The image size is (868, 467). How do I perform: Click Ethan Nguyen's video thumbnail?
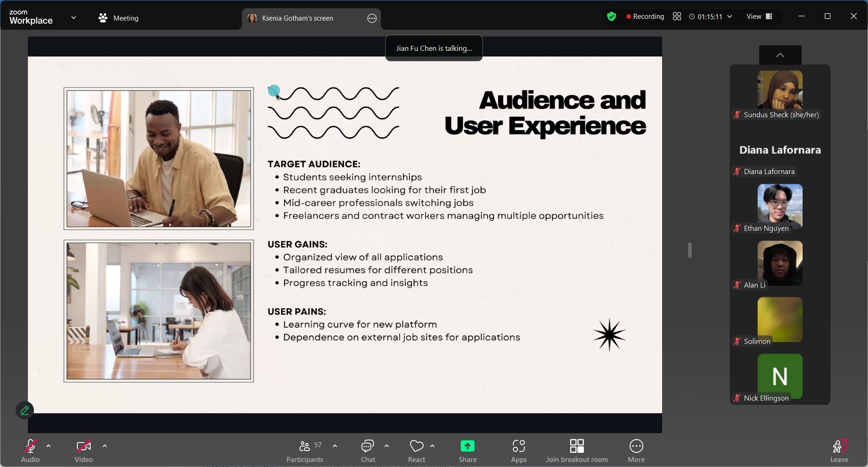(780, 206)
